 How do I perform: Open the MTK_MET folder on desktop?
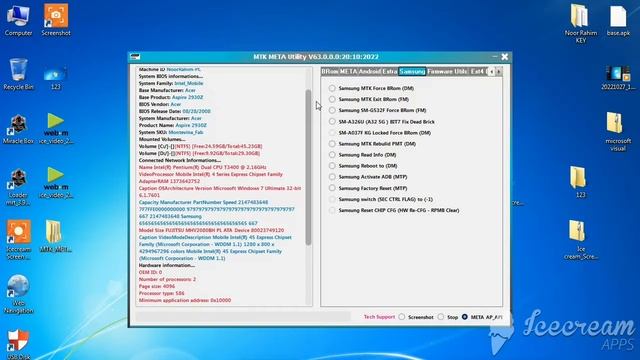[56, 237]
